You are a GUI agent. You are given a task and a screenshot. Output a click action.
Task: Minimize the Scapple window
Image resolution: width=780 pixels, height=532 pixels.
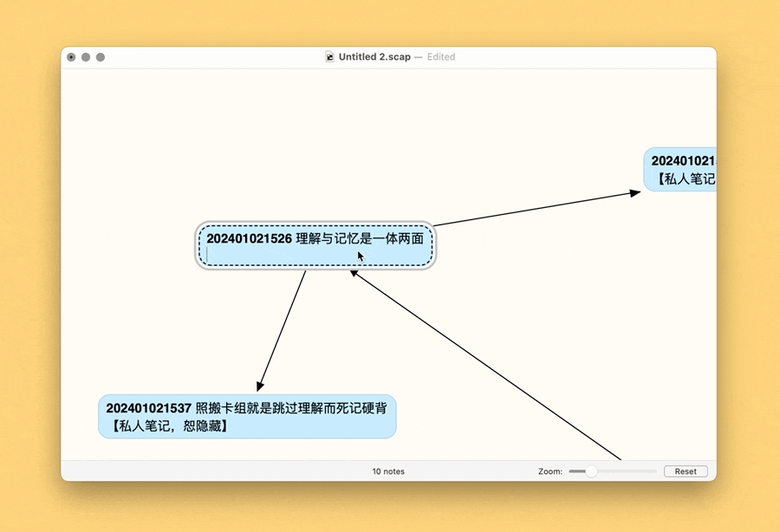pos(85,57)
